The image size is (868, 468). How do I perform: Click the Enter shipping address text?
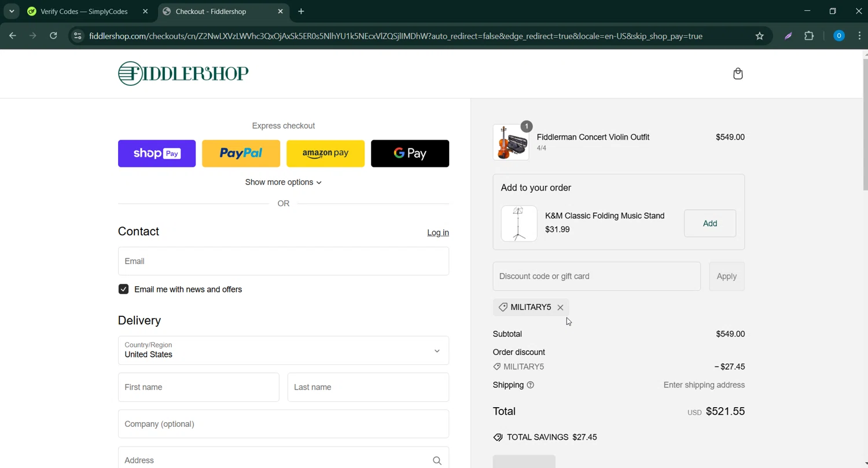[x=704, y=385]
